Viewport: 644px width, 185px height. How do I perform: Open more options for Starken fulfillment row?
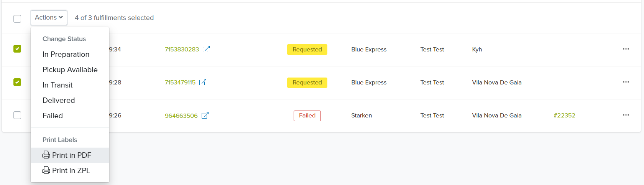click(626, 115)
